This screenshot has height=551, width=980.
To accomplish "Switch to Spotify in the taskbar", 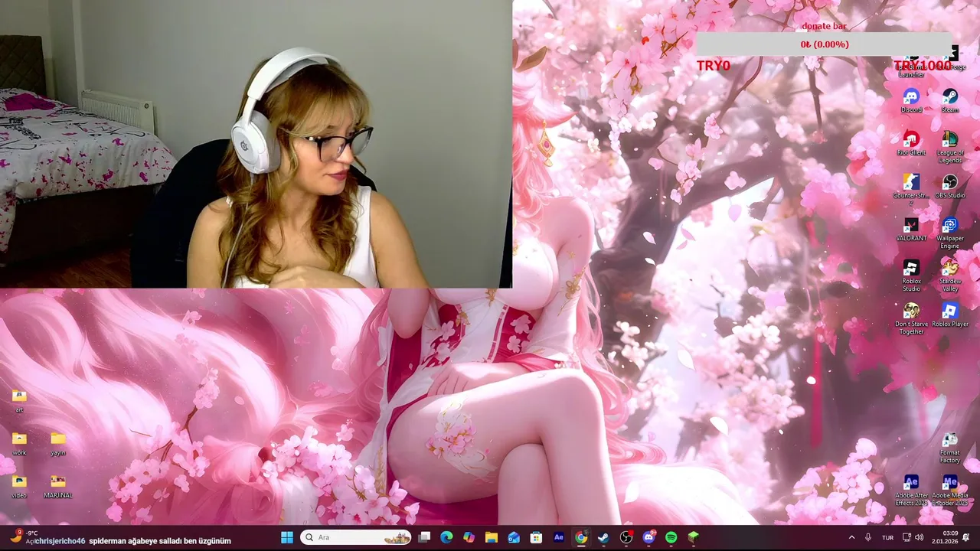I will click(x=671, y=537).
